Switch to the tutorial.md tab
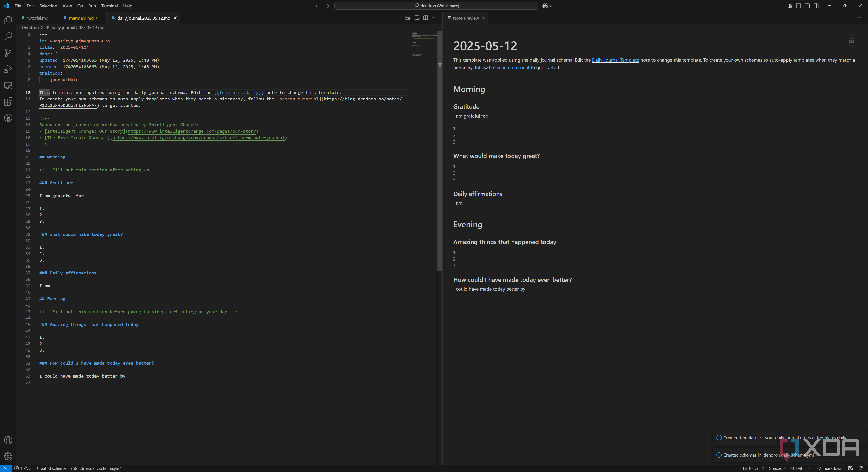Image resolution: width=868 pixels, height=472 pixels. point(37,18)
